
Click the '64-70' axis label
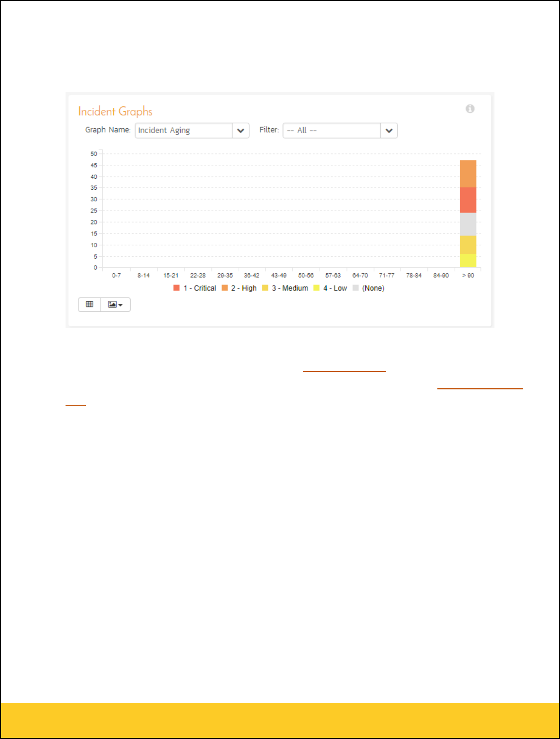pos(360,276)
